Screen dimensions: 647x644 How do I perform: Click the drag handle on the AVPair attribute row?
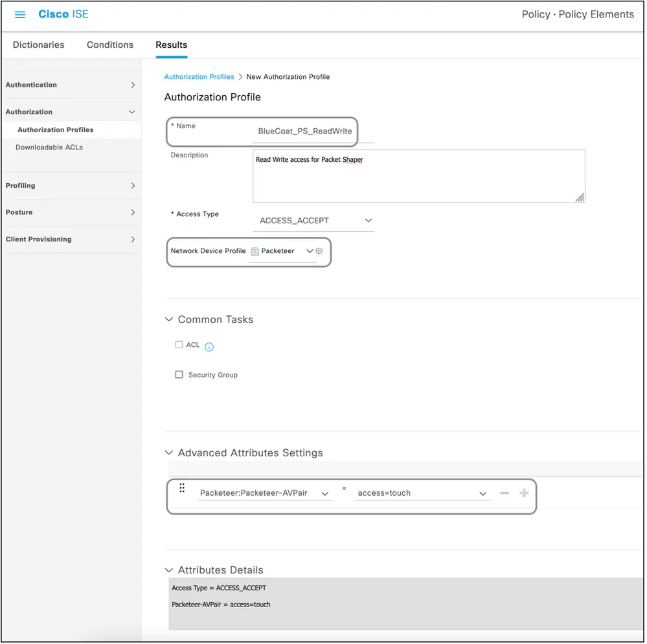tap(182, 487)
